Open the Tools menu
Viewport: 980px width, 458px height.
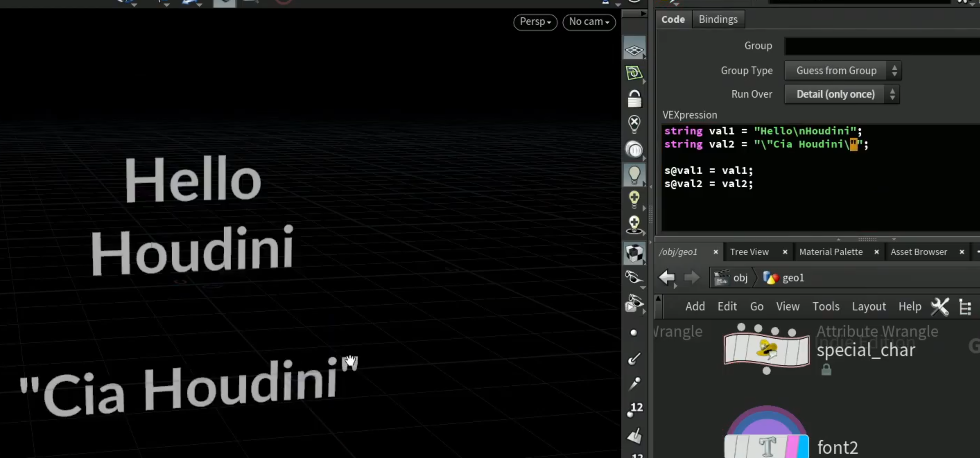coord(825,306)
